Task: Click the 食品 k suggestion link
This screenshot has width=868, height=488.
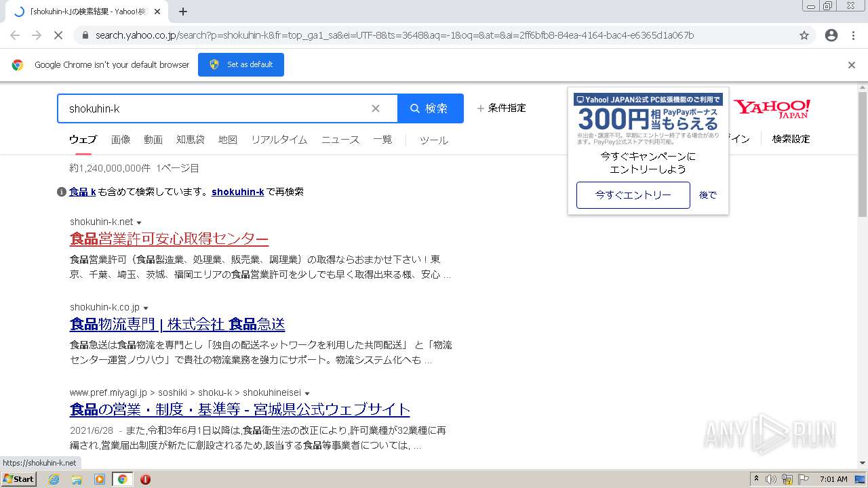Action: click(83, 192)
